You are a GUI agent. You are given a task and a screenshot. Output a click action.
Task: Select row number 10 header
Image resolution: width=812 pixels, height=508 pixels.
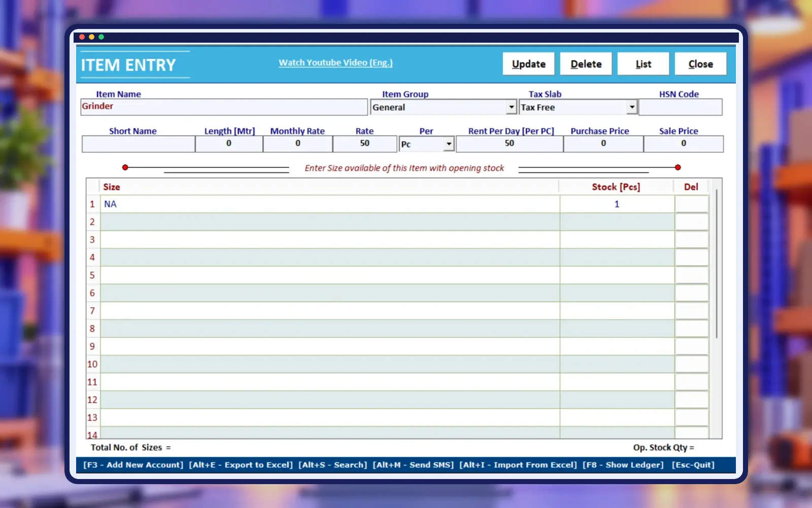(x=92, y=364)
